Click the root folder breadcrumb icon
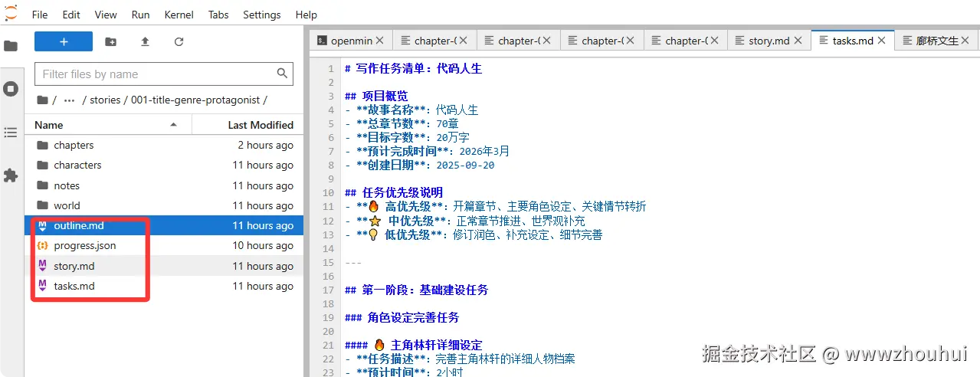Image resolution: width=980 pixels, height=377 pixels. coord(42,100)
